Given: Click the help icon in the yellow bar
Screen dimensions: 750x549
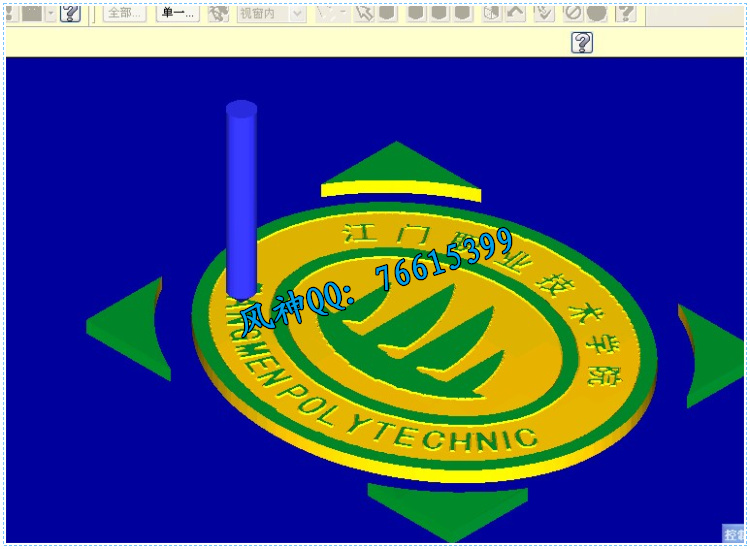Looking at the screenshot, I should point(582,42).
